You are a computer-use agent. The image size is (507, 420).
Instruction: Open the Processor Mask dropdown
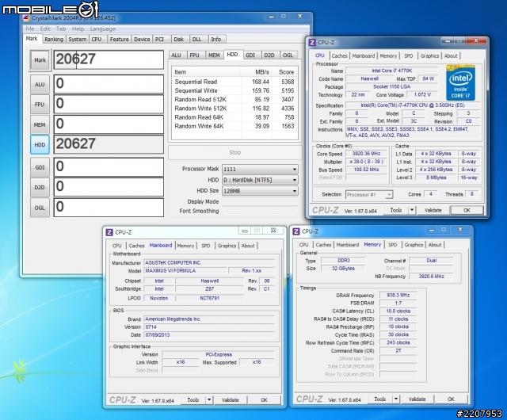[x=260, y=170]
